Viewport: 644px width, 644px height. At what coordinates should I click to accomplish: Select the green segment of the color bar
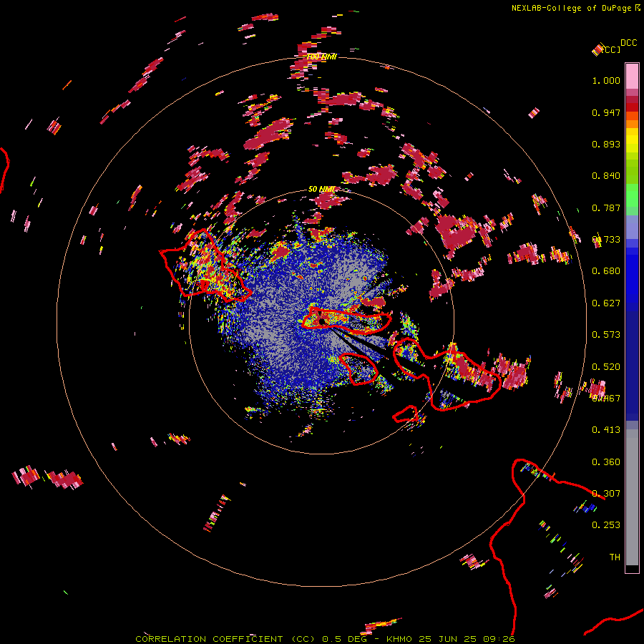point(632,195)
